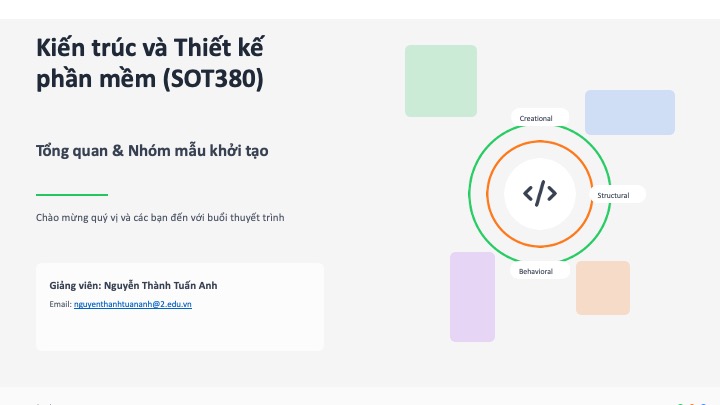The width and height of the screenshot is (720, 405).
Task: Click the code brackets icon in the circle
Action: click(x=540, y=194)
